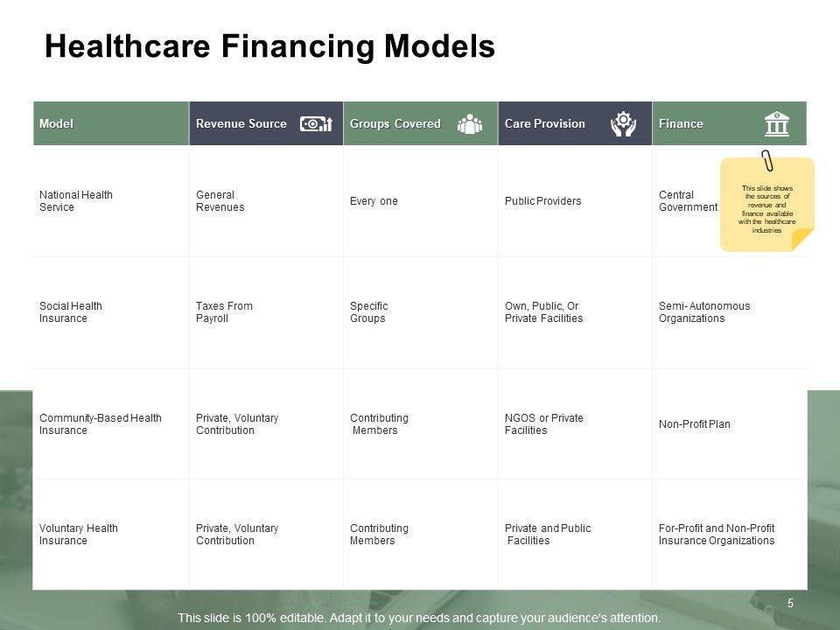Screen dimensions: 840x630
Task: Select the yellow sticky note
Action: [x=766, y=208]
